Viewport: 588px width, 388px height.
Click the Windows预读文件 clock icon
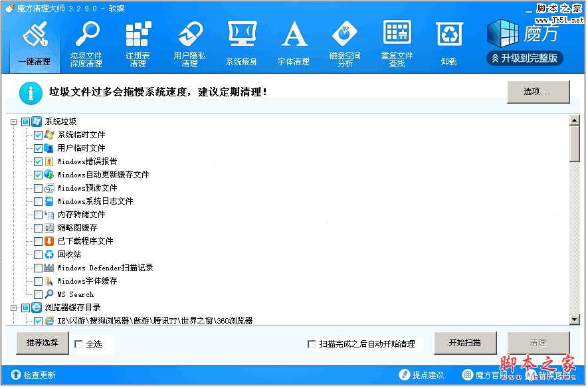[49, 188]
